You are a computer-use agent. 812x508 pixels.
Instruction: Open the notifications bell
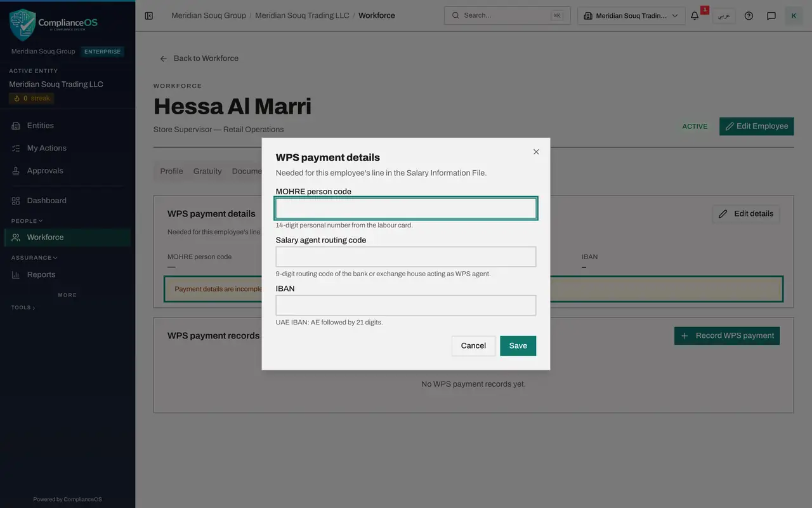pyautogui.click(x=695, y=15)
